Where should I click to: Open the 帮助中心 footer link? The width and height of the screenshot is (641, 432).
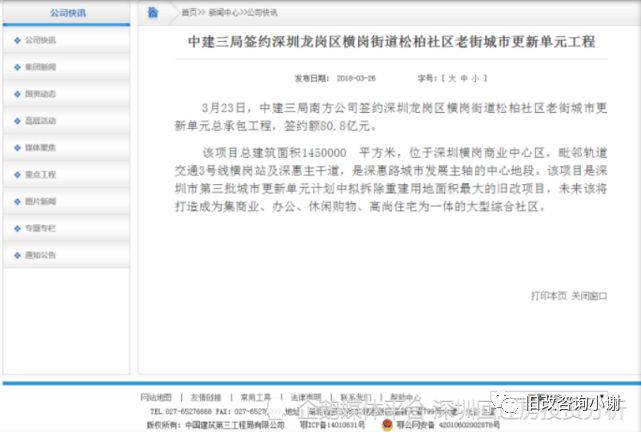tap(405, 397)
